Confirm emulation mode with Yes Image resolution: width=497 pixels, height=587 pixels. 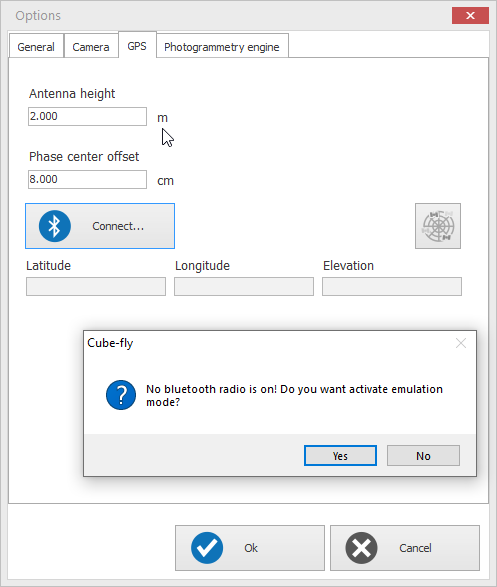[x=340, y=456]
